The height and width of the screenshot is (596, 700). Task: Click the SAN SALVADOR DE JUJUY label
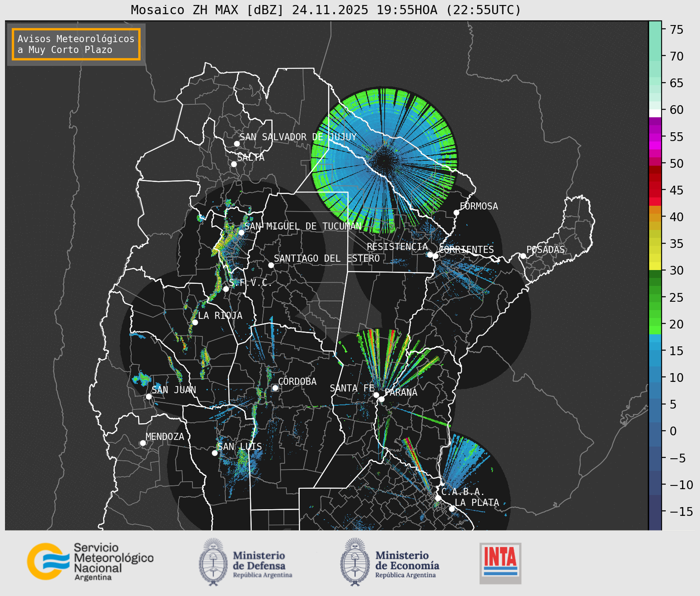[298, 137]
